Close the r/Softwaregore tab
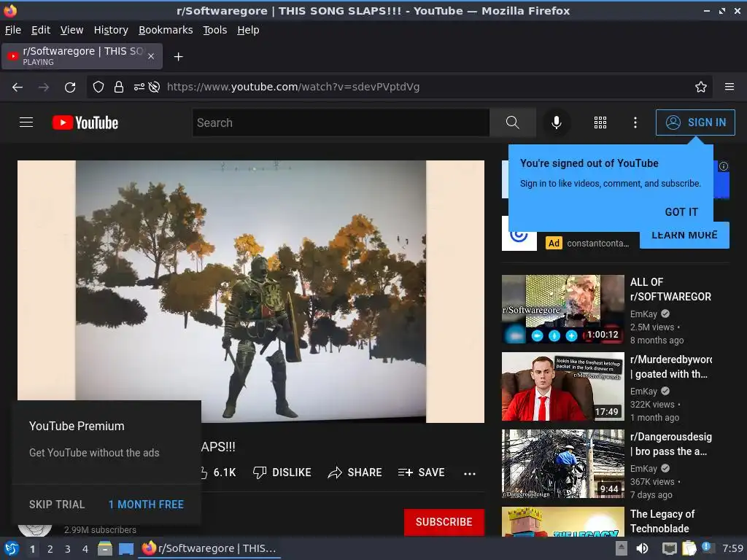The width and height of the screenshot is (747, 560). coord(151,56)
